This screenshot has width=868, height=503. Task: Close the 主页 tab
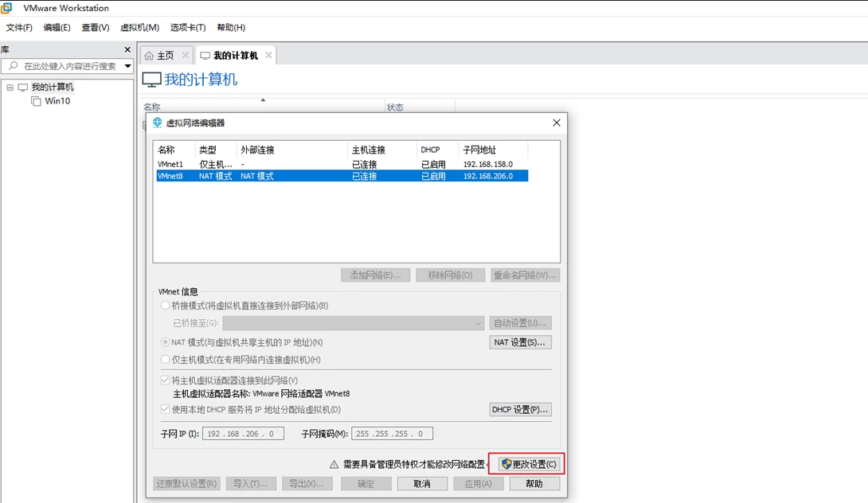(x=185, y=56)
